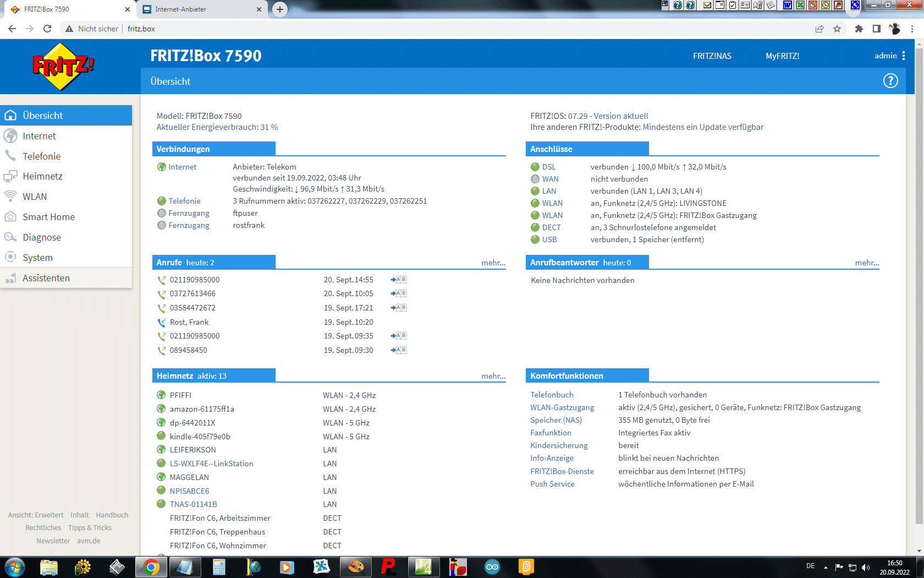Open the Arduino taskbar icon
Image resolution: width=924 pixels, height=578 pixels.
coord(492,567)
